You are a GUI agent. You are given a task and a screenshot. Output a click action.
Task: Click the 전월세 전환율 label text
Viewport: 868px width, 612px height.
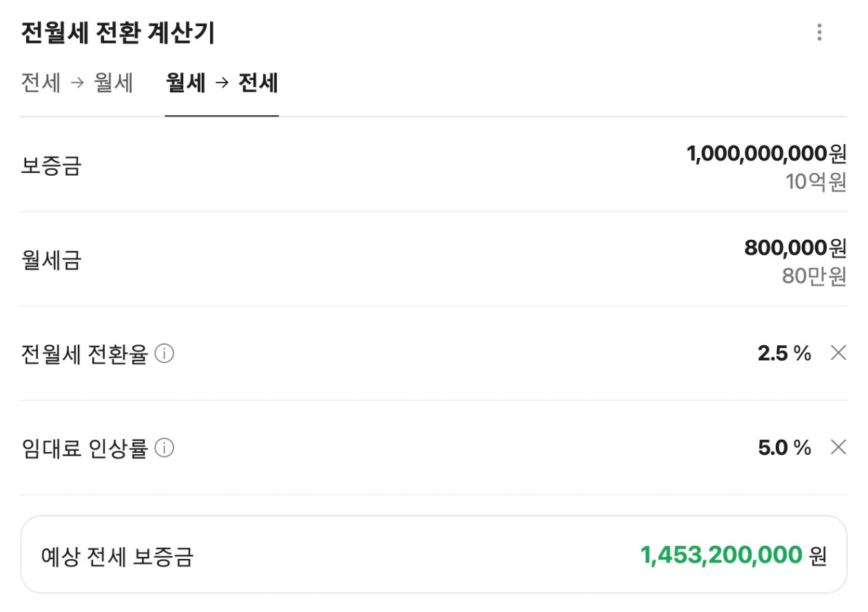85,354
